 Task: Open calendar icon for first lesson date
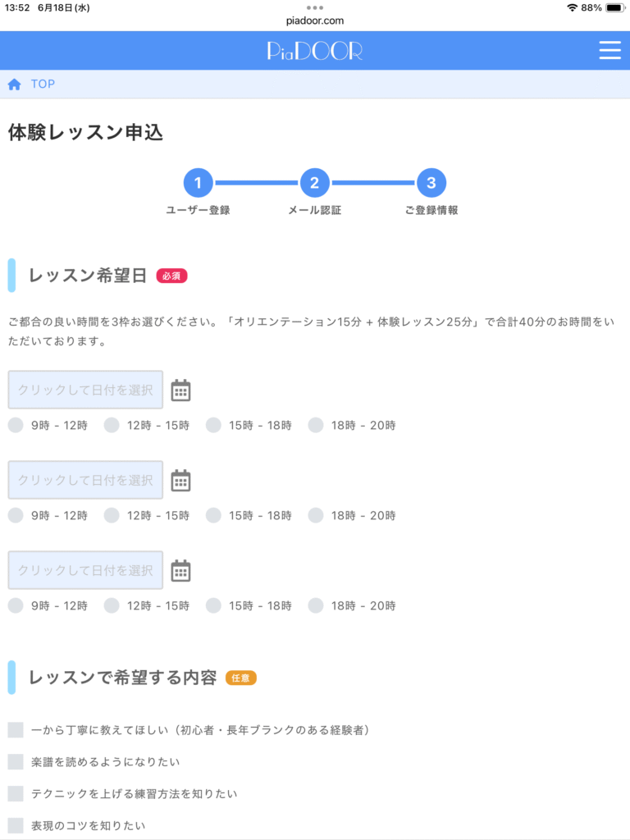pos(180,390)
